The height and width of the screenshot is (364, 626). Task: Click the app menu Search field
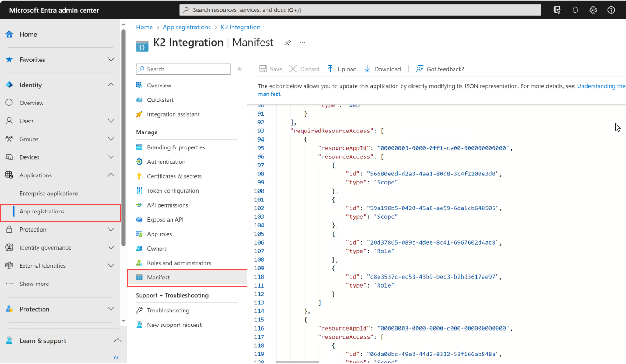point(183,69)
